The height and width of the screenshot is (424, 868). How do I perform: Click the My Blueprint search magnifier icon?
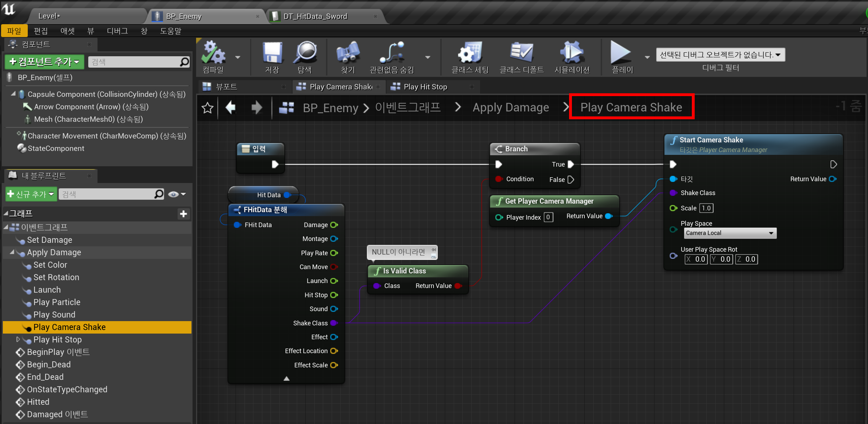(x=159, y=194)
